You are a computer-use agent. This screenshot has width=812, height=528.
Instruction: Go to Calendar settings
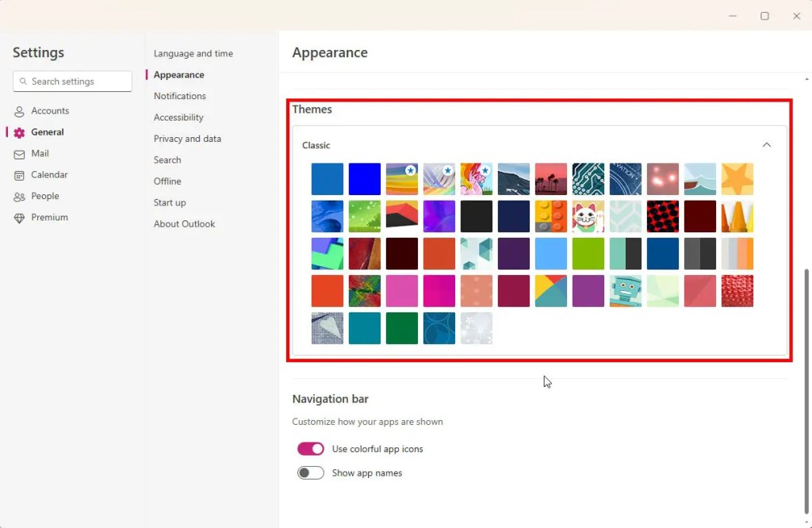(41, 174)
